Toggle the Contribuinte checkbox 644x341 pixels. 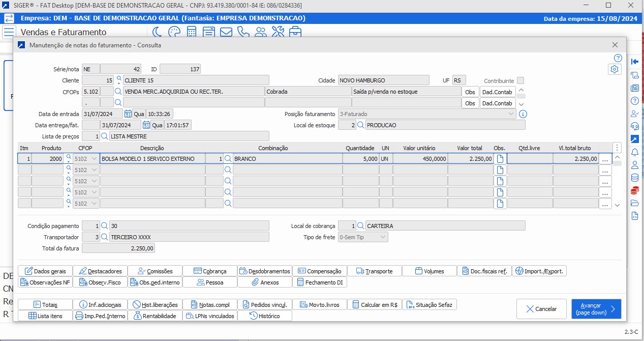(520, 80)
